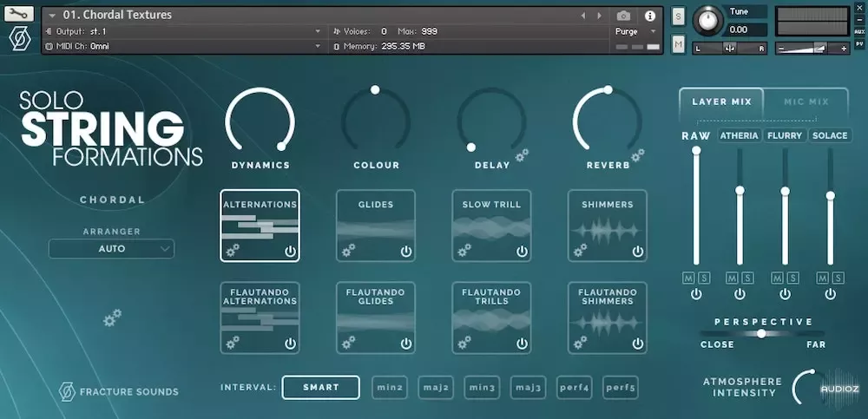This screenshot has height=419, width=868.
Task: Open the Arranger AUTO dropdown
Action: click(x=111, y=249)
